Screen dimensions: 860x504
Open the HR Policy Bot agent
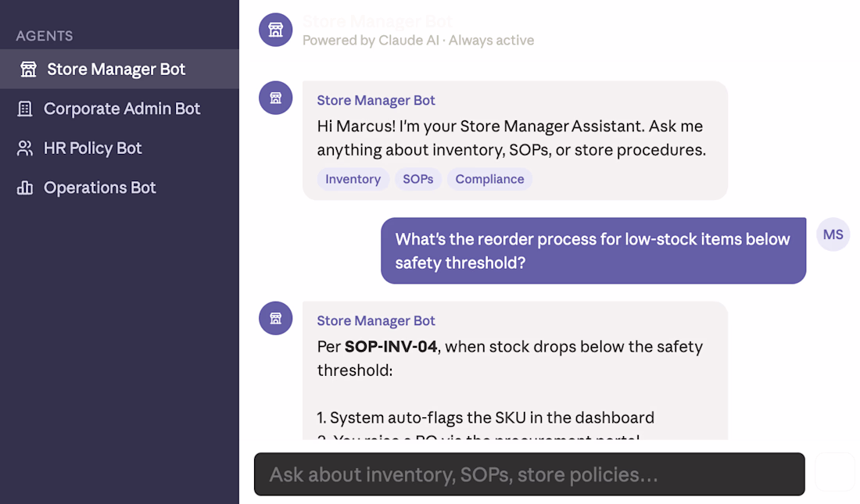[120, 148]
